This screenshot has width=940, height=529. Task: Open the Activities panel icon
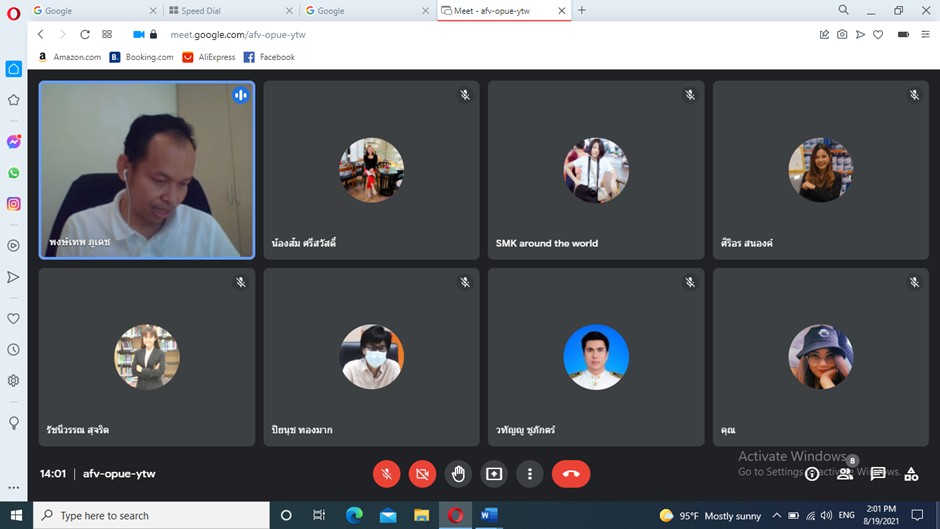[x=911, y=474]
